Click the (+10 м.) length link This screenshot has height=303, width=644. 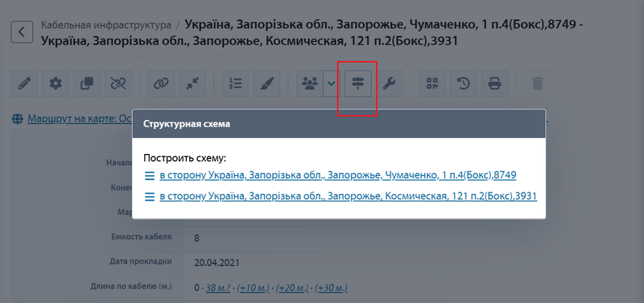(x=254, y=288)
